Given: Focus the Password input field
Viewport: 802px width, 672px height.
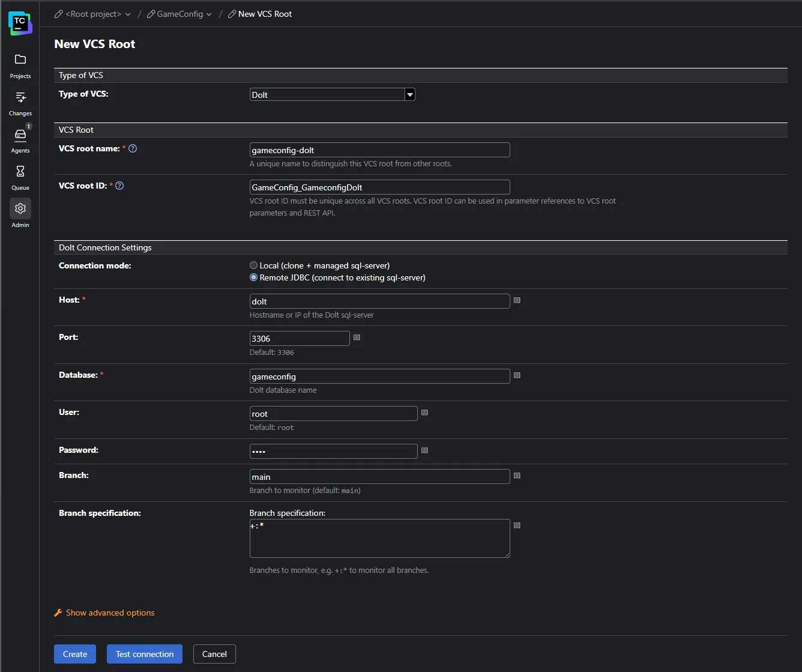Looking at the screenshot, I should pos(333,451).
